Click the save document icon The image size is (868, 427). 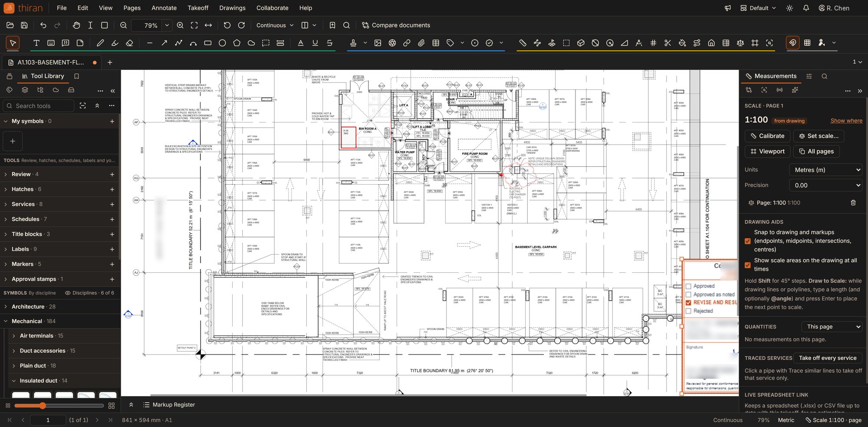point(24,25)
